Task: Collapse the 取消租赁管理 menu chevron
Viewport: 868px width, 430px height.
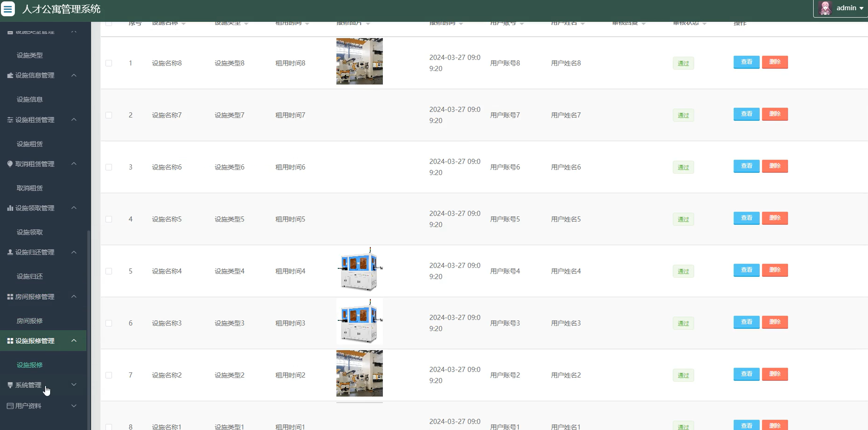Action: click(74, 164)
